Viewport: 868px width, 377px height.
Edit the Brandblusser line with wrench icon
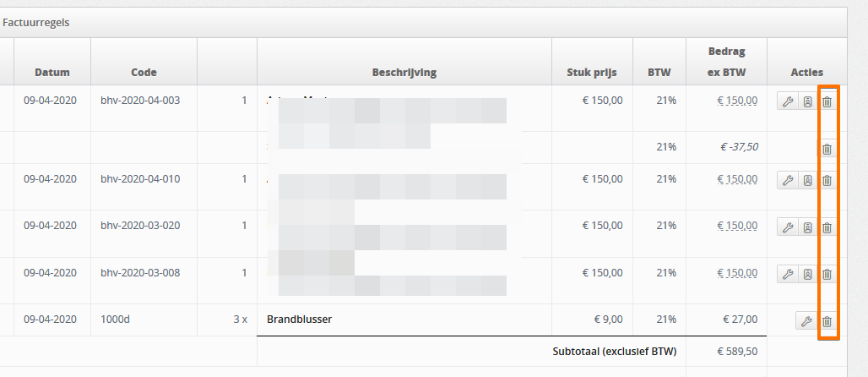coord(806,320)
